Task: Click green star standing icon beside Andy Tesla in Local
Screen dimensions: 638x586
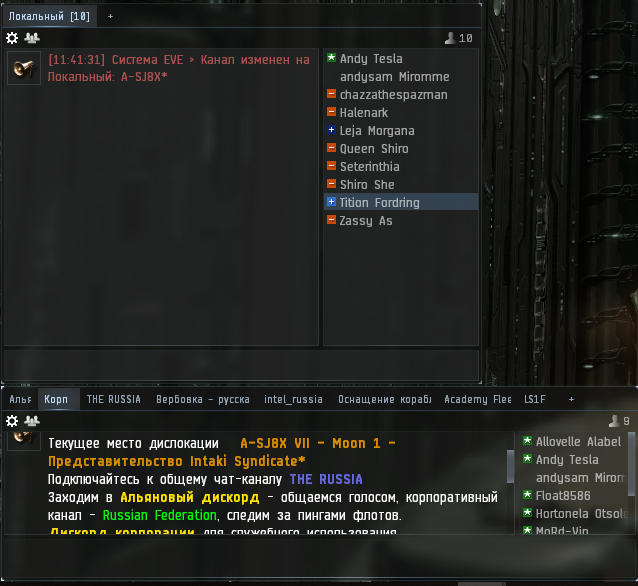Action: tap(332, 58)
